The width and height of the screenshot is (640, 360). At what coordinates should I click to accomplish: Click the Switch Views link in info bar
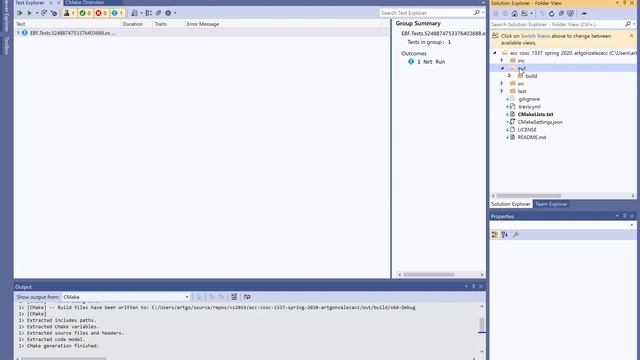[x=535, y=36]
